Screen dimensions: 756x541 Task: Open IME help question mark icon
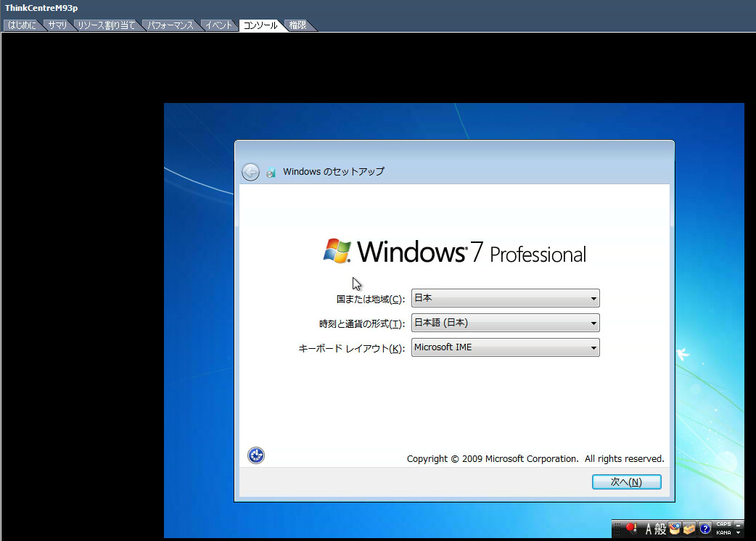tap(705, 529)
